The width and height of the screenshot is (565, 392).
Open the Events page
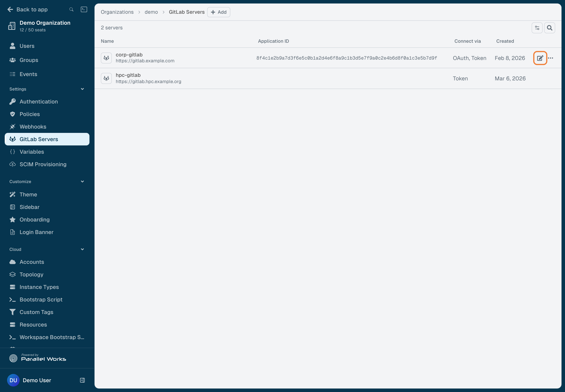[47, 74]
